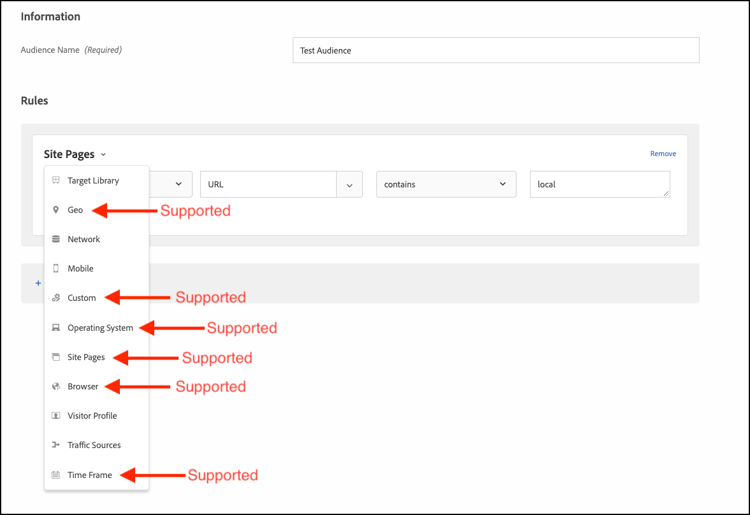750x515 pixels.
Task: Click the Browser globe icon
Action: pyautogui.click(x=56, y=386)
